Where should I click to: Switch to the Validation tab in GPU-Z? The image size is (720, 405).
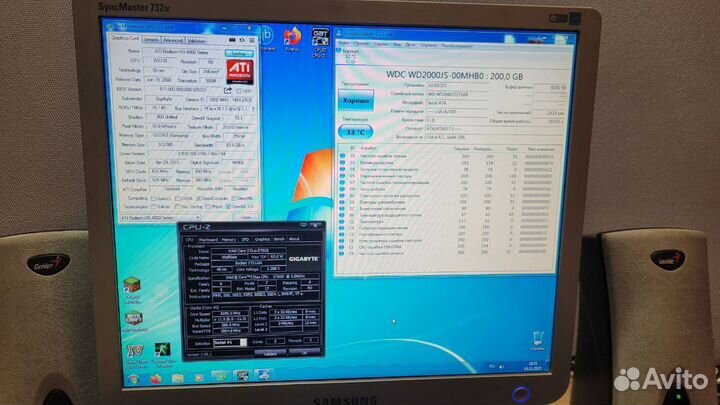[197, 41]
